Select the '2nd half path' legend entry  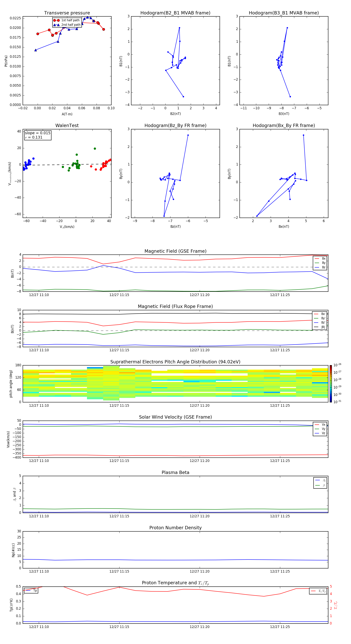click(67, 25)
